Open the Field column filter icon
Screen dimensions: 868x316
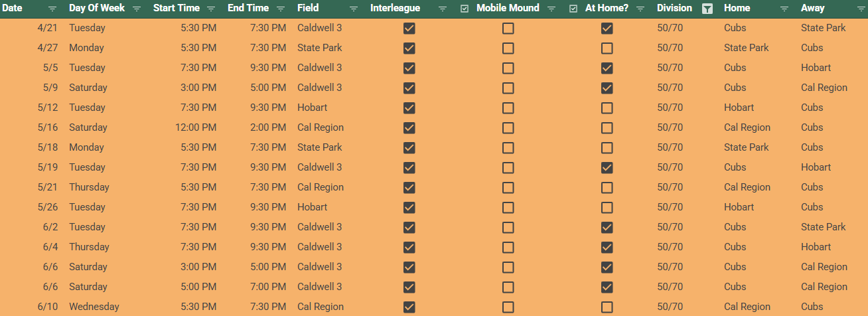[x=354, y=9]
